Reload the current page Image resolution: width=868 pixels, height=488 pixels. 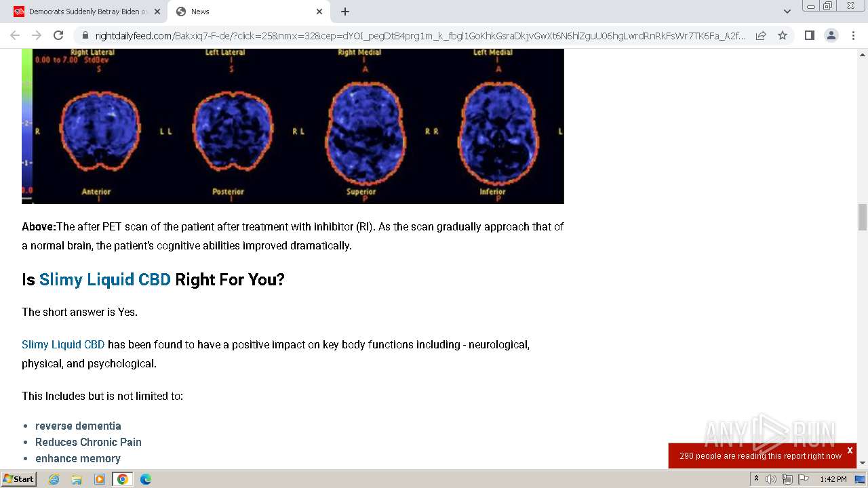[x=58, y=35]
